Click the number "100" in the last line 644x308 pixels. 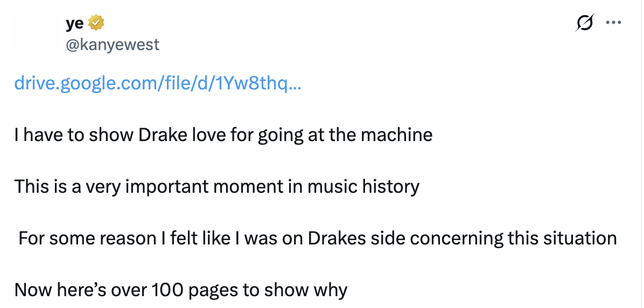click(x=168, y=290)
